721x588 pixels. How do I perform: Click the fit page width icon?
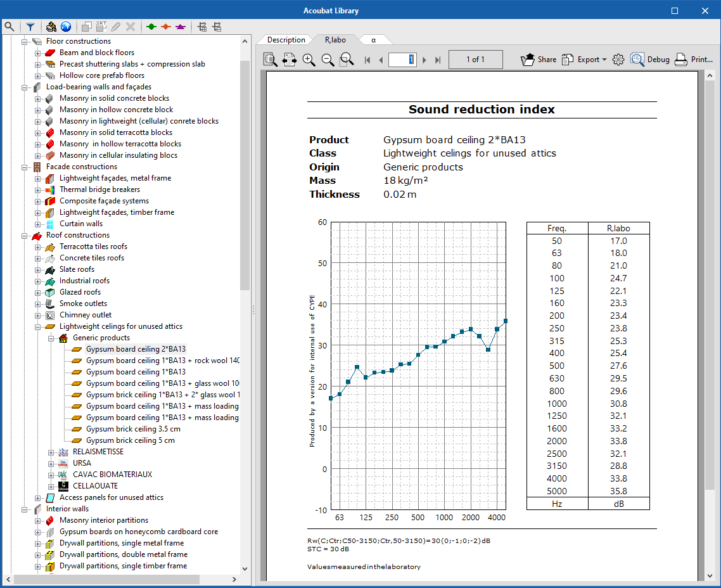tap(290, 60)
